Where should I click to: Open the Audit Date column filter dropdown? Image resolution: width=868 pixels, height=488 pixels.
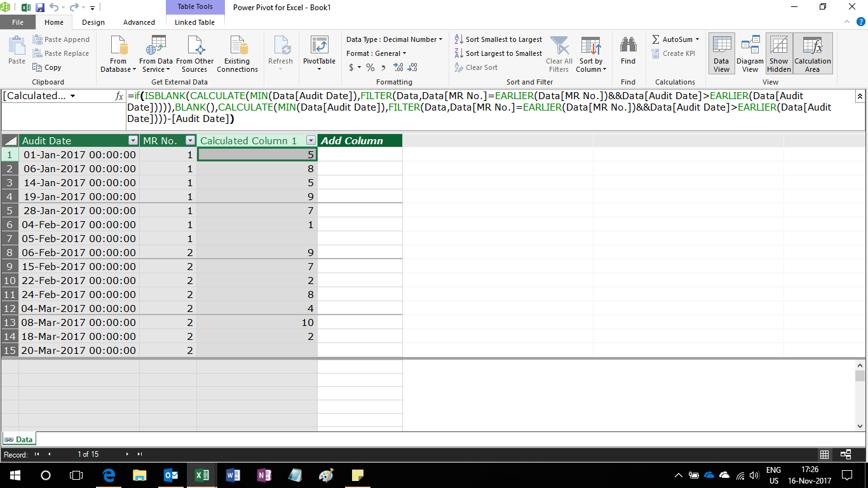click(133, 140)
